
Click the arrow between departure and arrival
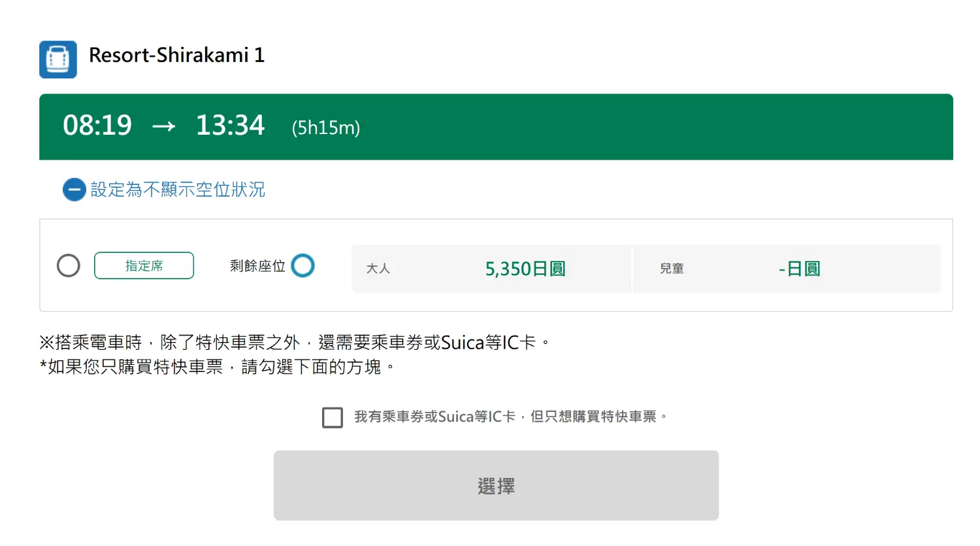click(163, 126)
